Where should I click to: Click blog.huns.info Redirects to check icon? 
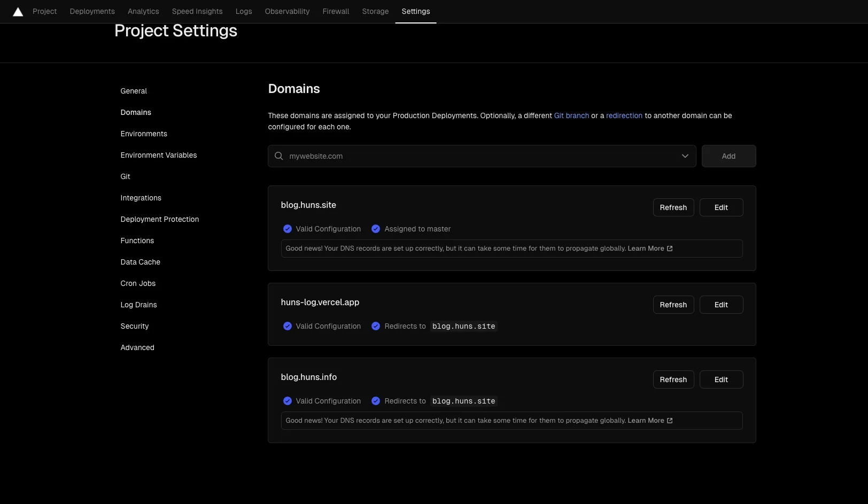(x=376, y=401)
